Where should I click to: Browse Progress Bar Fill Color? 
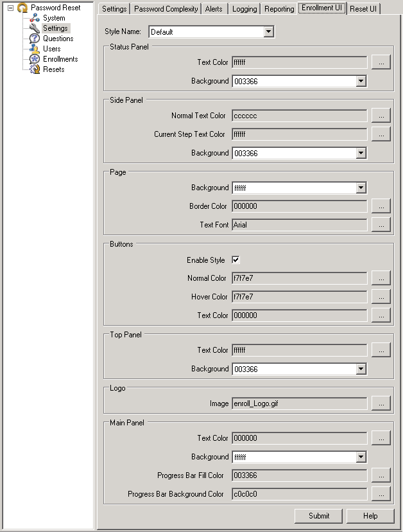click(x=381, y=475)
